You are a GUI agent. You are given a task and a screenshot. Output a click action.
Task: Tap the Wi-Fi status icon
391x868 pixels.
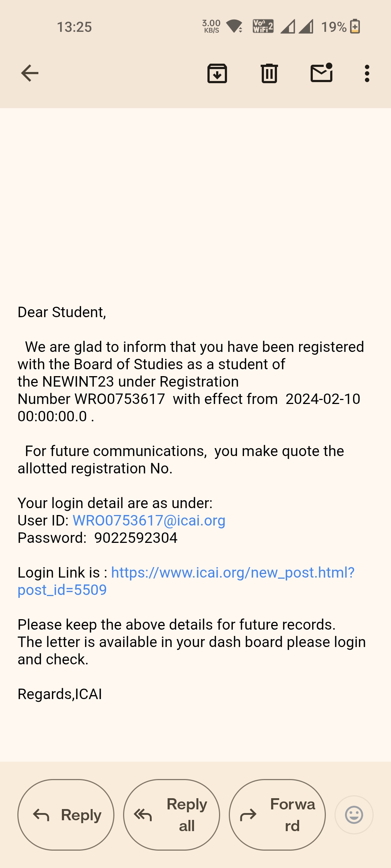point(235,26)
